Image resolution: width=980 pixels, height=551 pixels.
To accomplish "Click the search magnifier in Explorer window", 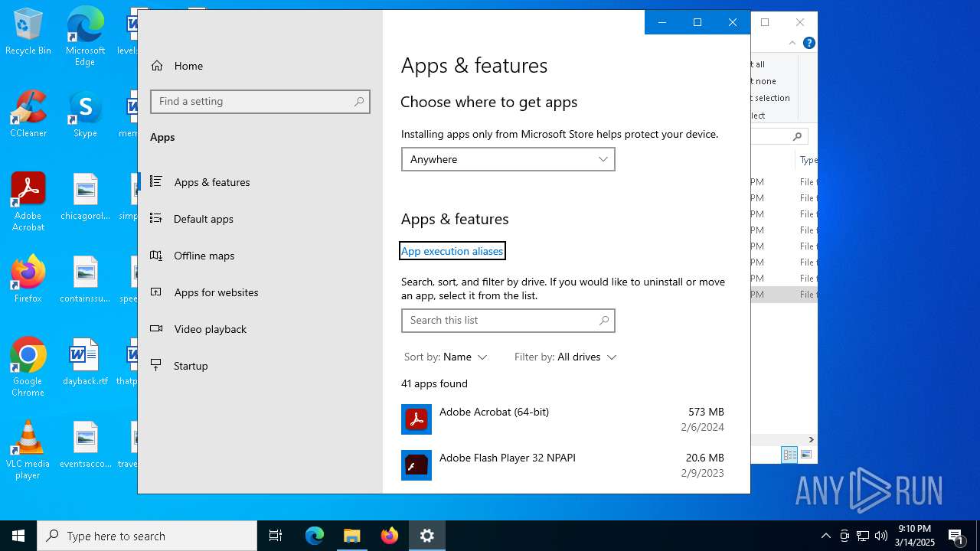I will pyautogui.click(x=797, y=136).
